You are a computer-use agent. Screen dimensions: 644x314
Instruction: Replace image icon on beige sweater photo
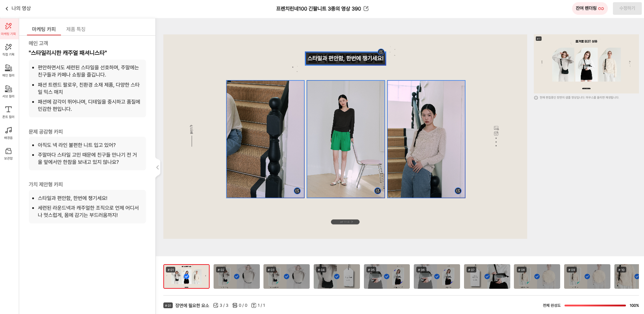pyautogui.click(x=458, y=191)
